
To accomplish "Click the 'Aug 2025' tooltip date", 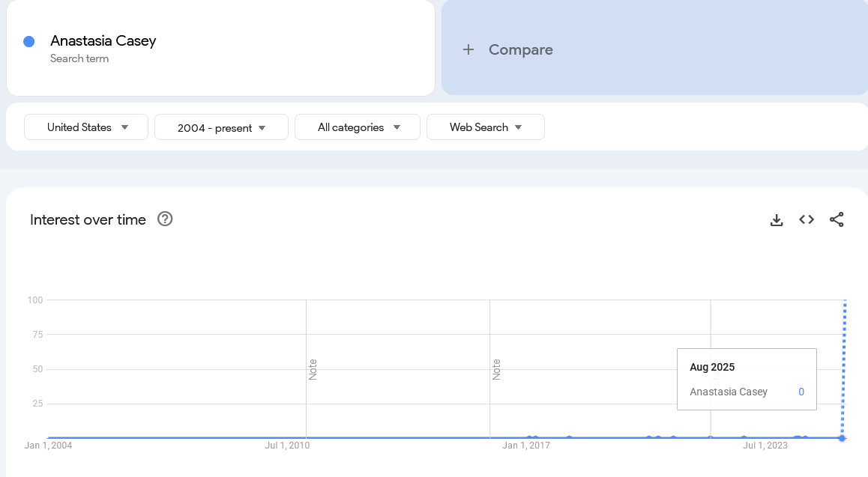I will pos(712,367).
